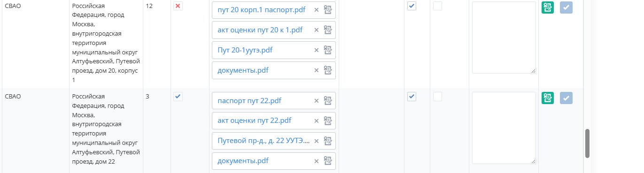Screen dimensions: 644x173
Task: Click green form icon in 'дом 22' row
Action: point(548,98)
